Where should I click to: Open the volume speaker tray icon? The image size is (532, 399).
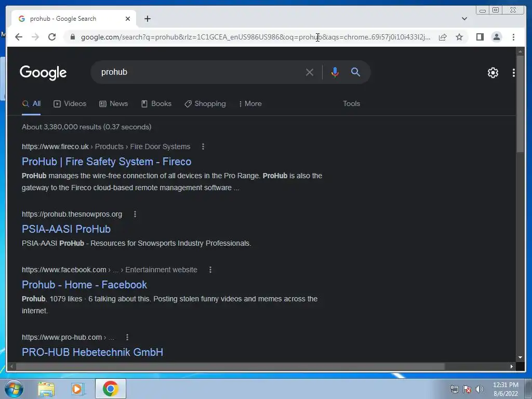tap(480, 389)
